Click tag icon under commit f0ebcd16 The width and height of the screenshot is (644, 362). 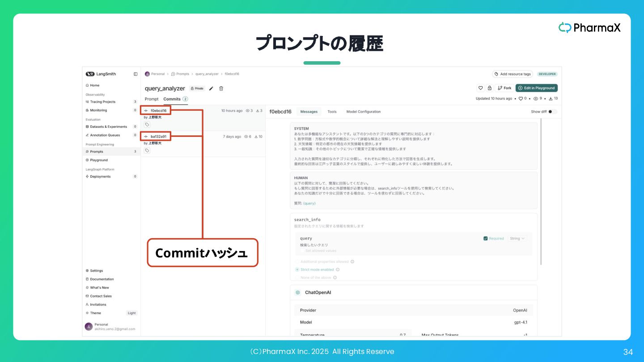[147, 125]
